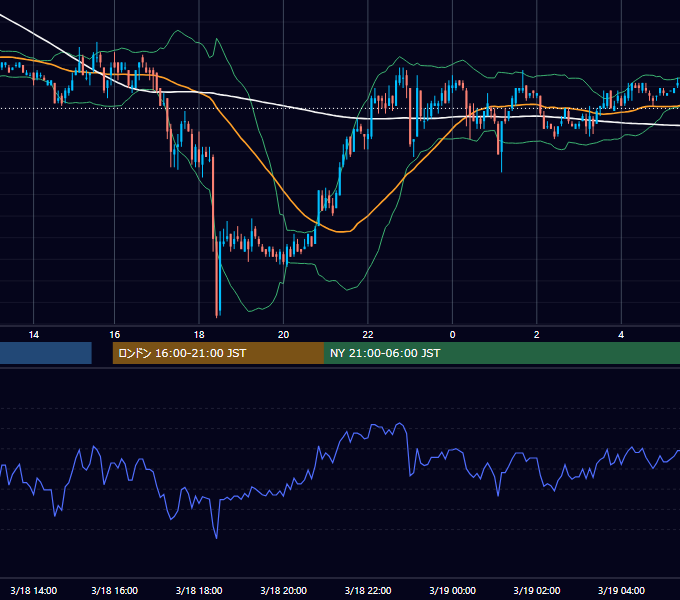Click the hour label 22 on price chart axis

click(368, 335)
